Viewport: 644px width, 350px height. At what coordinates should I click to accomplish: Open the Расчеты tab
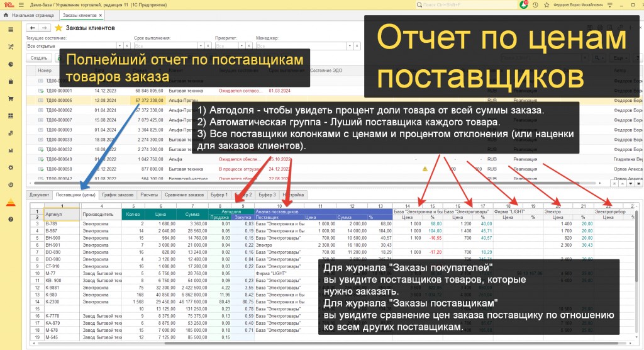pyautogui.click(x=148, y=195)
